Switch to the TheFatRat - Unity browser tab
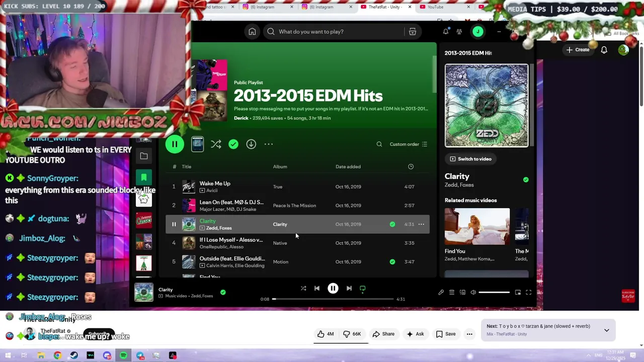The width and height of the screenshot is (644, 362). (385, 7)
